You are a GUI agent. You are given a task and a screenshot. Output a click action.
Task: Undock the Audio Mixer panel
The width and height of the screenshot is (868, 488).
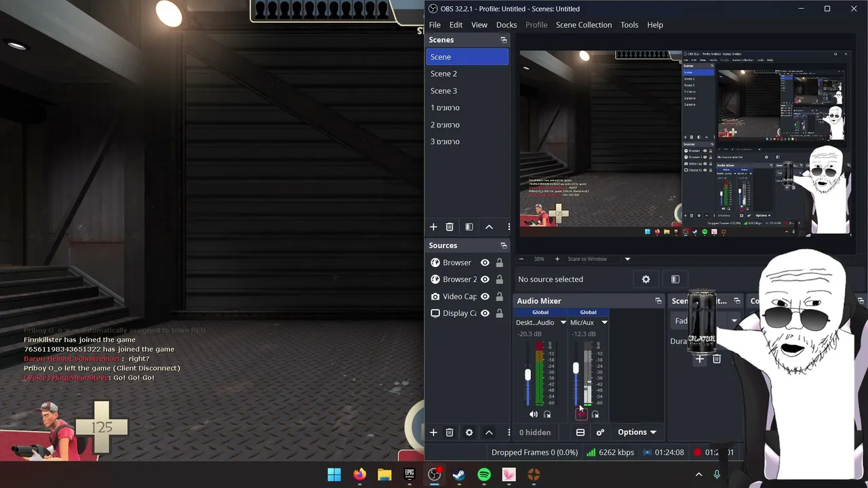coord(658,301)
